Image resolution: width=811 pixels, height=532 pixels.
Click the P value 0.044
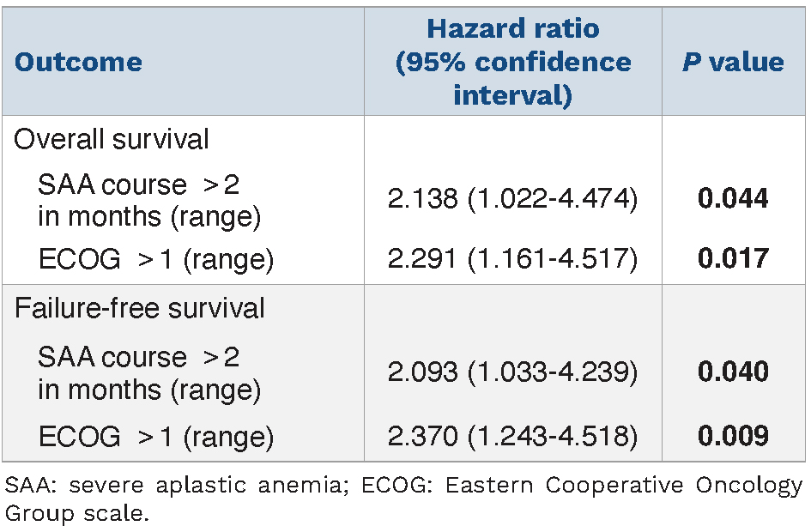point(733,200)
